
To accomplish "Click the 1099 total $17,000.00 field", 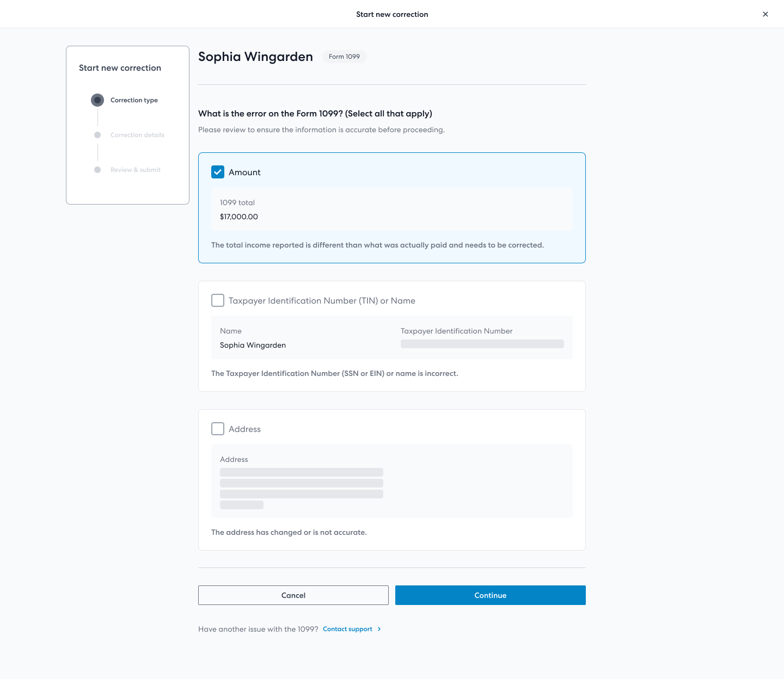I will 392,209.
